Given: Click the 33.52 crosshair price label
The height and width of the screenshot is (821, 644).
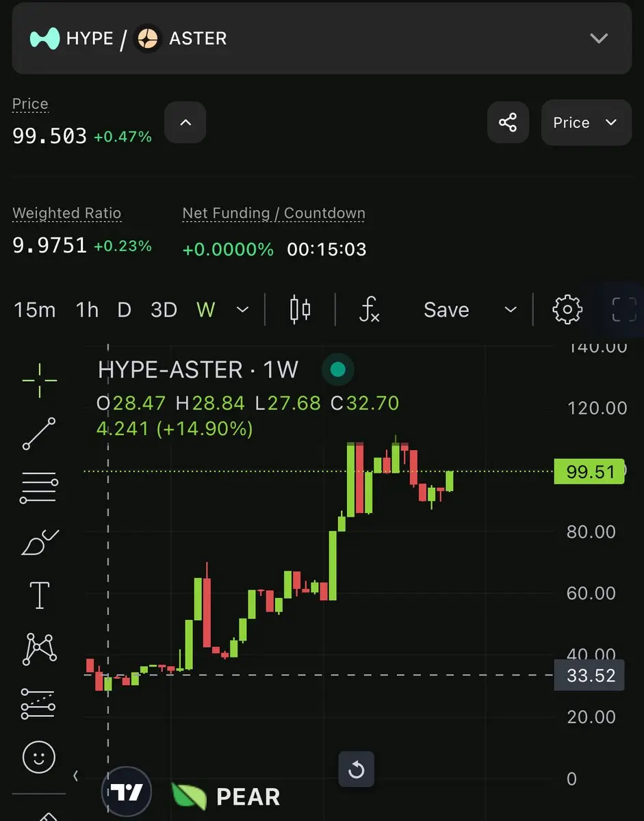Looking at the screenshot, I should coord(589,676).
